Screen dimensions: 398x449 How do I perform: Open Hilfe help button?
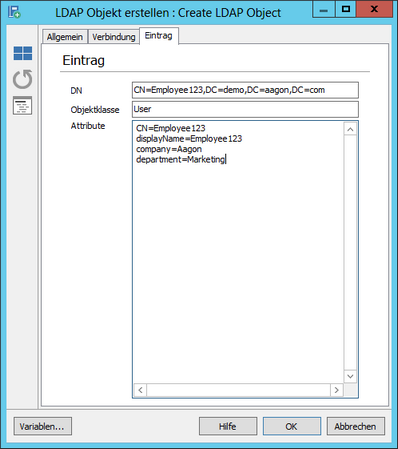point(228,426)
